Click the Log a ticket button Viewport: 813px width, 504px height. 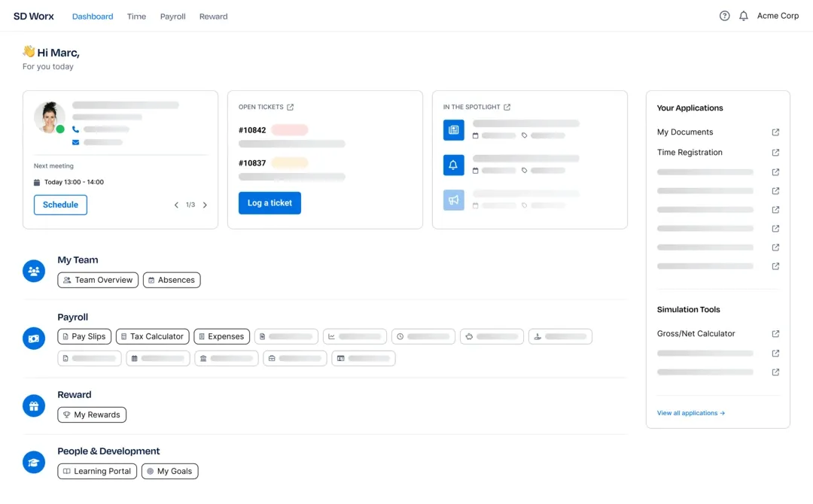[269, 203]
